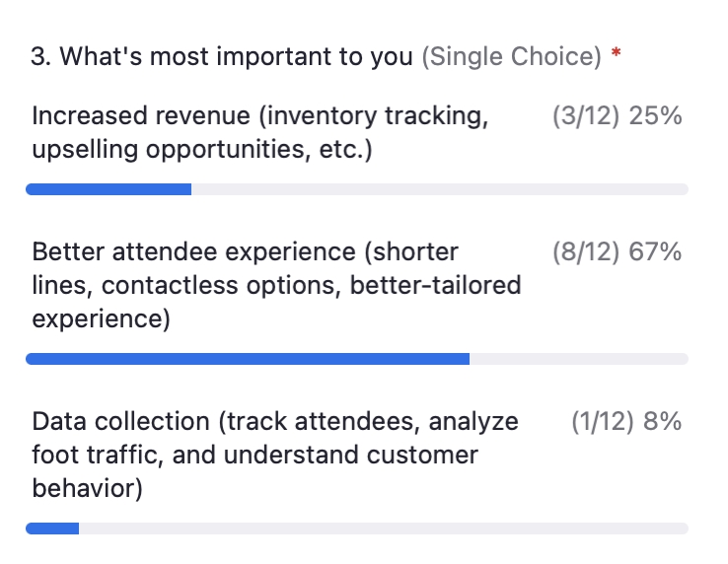
Task: Click the Better attendee experience blue bar
Action: [x=248, y=359]
